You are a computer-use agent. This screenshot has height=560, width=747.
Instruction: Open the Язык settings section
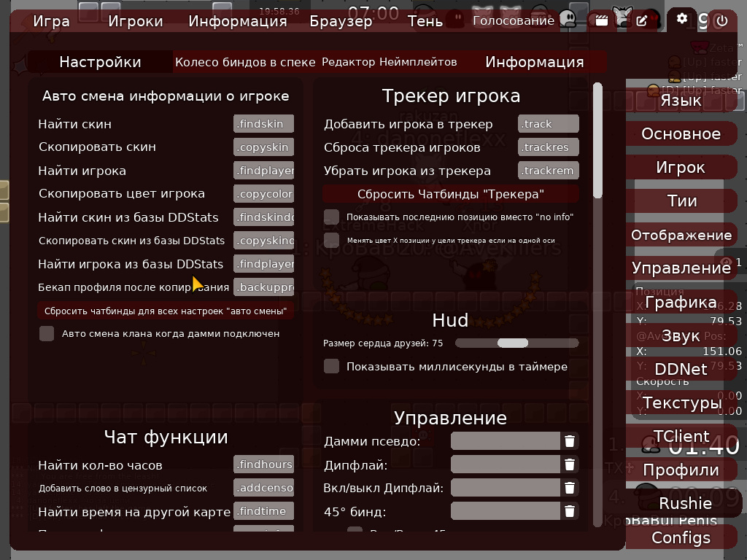point(681,101)
